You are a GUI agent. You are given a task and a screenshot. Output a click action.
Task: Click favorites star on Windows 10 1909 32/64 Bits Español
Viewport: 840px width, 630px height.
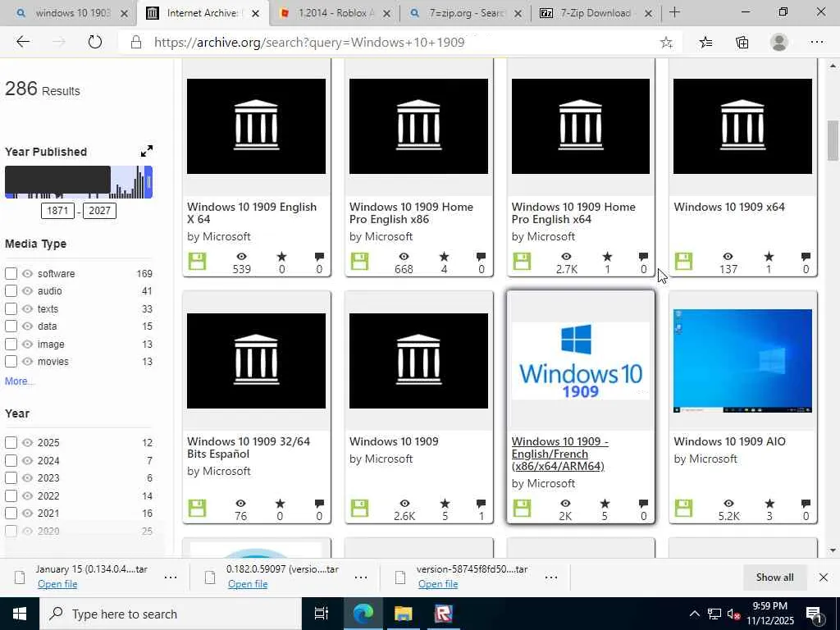click(x=281, y=504)
